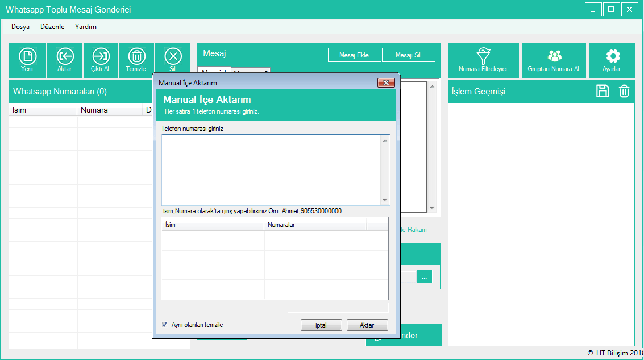Click the browse "..." button
Viewport: 644px width, 360px height.
[x=424, y=276]
